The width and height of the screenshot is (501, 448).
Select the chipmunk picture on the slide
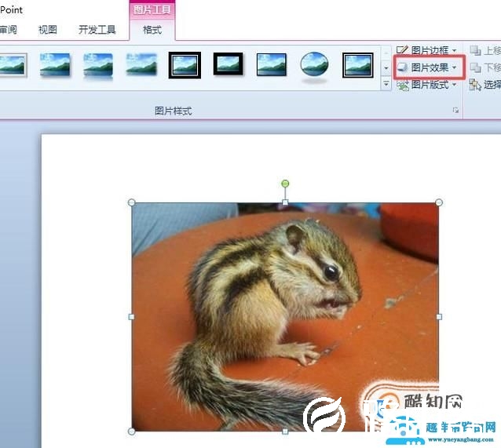285,317
